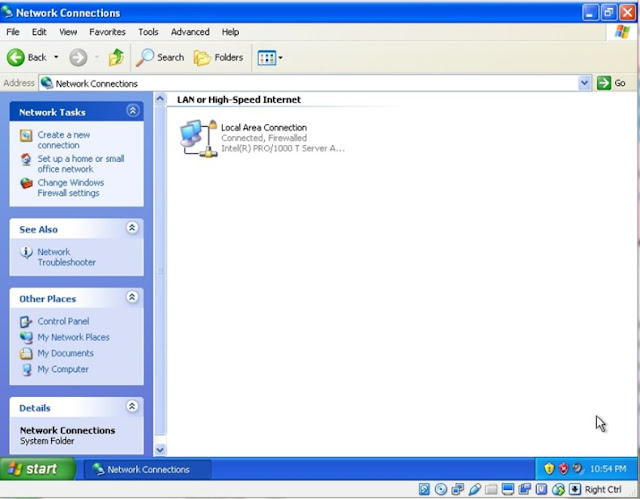The width and height of the screenshot is (640, 499).
Task: Open My Documents link
Action: point(65,353)
